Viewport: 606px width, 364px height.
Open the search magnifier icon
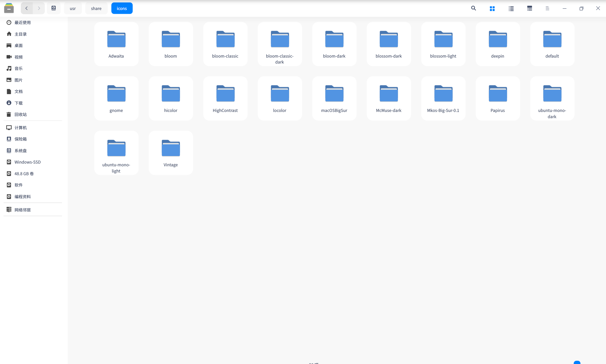point(473,8)
